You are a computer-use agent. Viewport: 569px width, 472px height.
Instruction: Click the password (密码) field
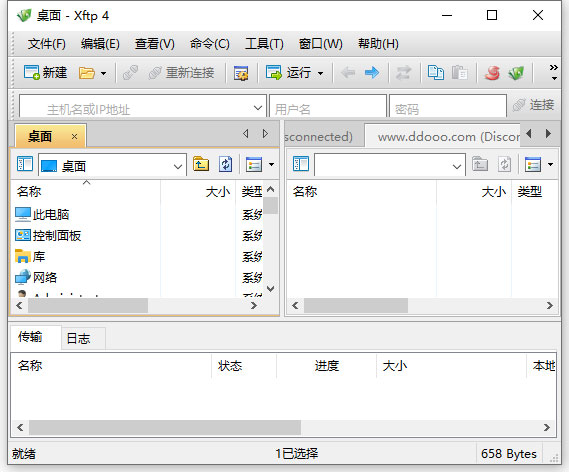pyautogui.click(x=448, y=107)
